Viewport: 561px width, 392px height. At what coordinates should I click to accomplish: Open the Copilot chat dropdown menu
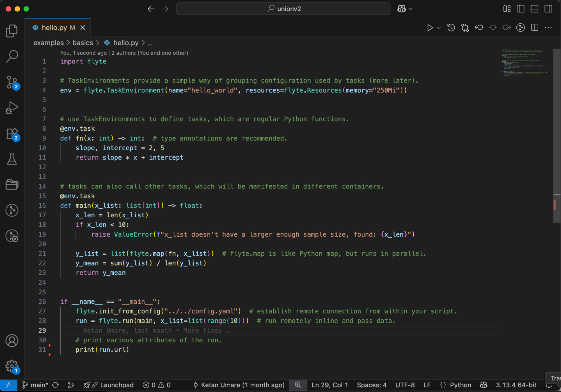click(410, 9)
